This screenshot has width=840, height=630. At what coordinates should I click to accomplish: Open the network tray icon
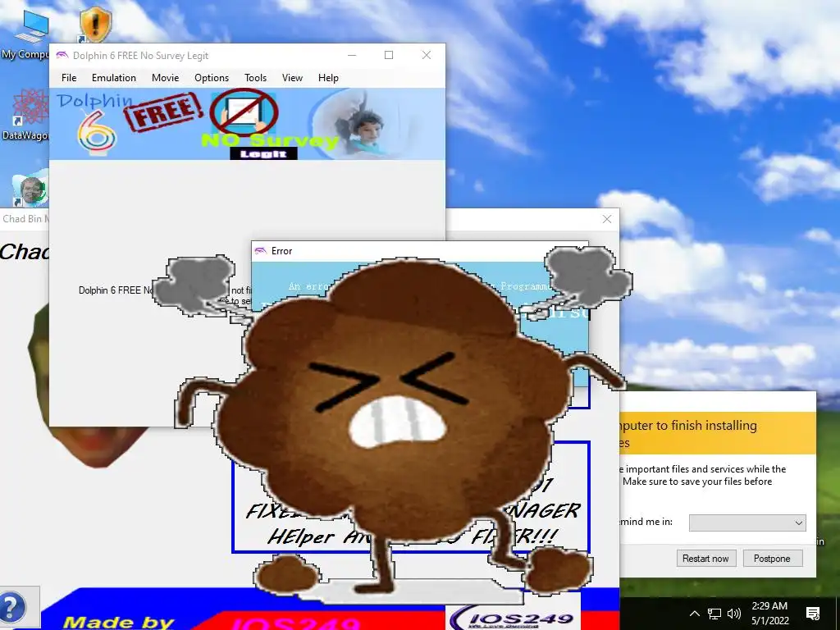point(714,614)
